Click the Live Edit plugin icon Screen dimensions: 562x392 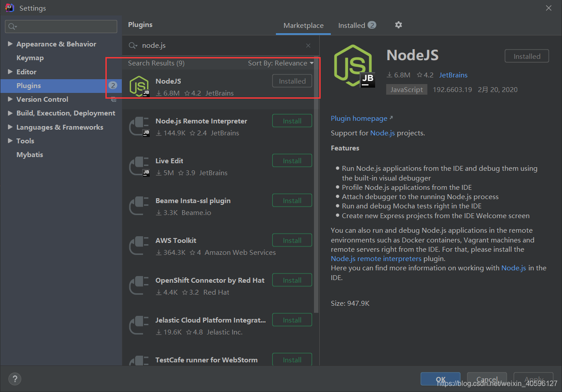(x=139, y=166)
